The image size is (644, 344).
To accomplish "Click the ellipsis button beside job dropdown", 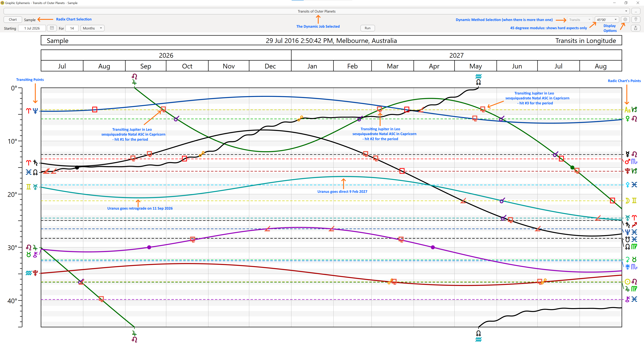I will 635,11.
